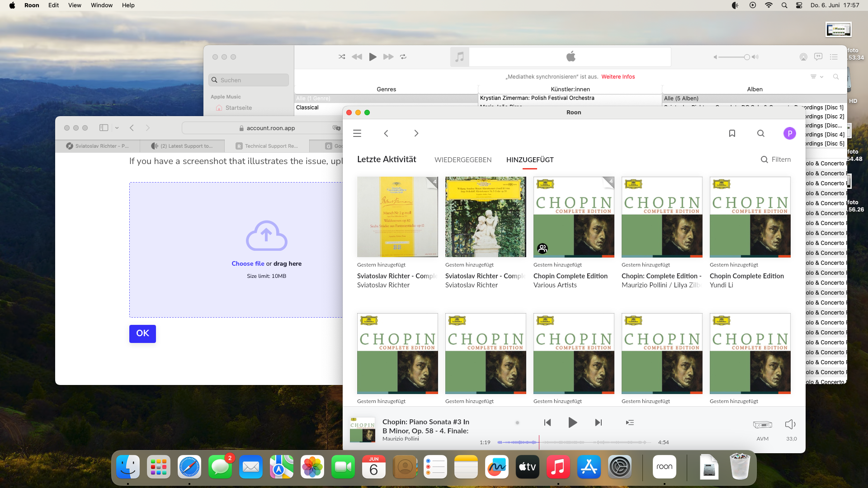Open Sviatoslav Richter artist link under first album
Image resolution: width=868 pixels, height=488 pixels.
click(383, 285)
